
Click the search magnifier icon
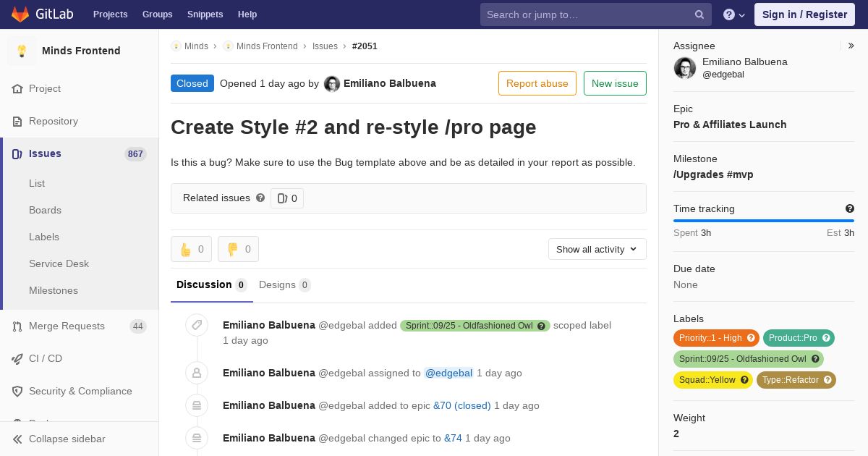pos(699,14)
